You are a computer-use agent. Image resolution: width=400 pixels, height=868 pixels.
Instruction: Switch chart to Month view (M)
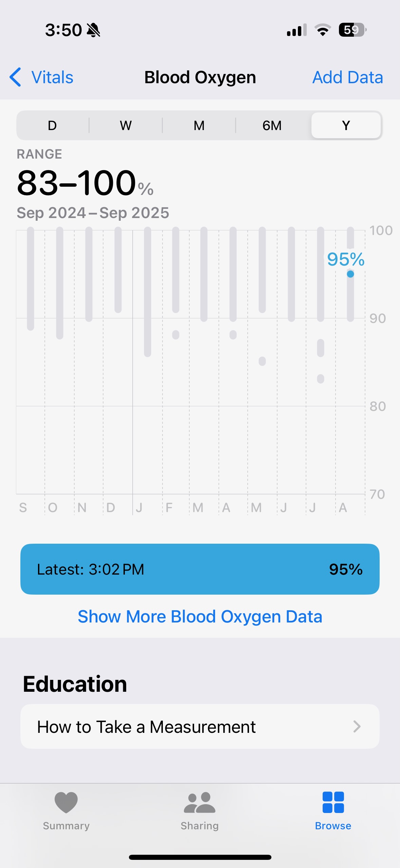199,125
